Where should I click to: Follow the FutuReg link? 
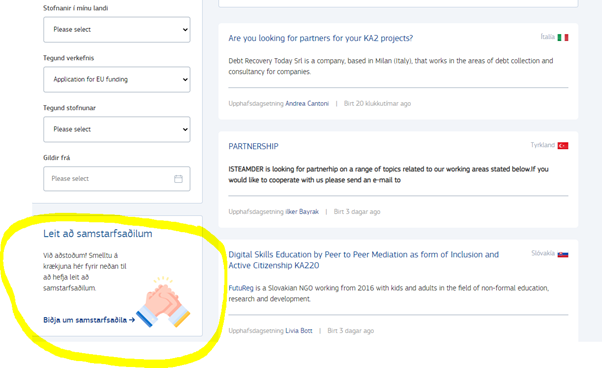coord(241,288)
